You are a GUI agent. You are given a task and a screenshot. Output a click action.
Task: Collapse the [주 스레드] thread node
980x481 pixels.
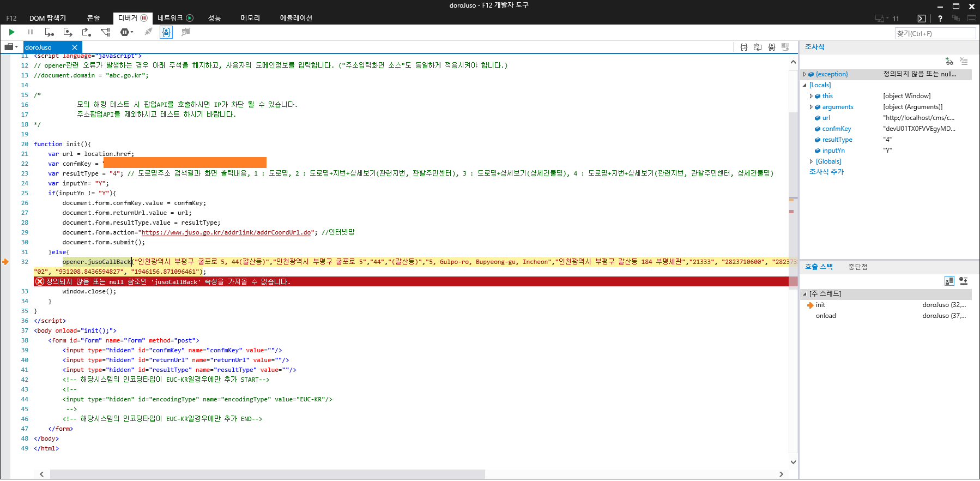(x=804, y=294)
